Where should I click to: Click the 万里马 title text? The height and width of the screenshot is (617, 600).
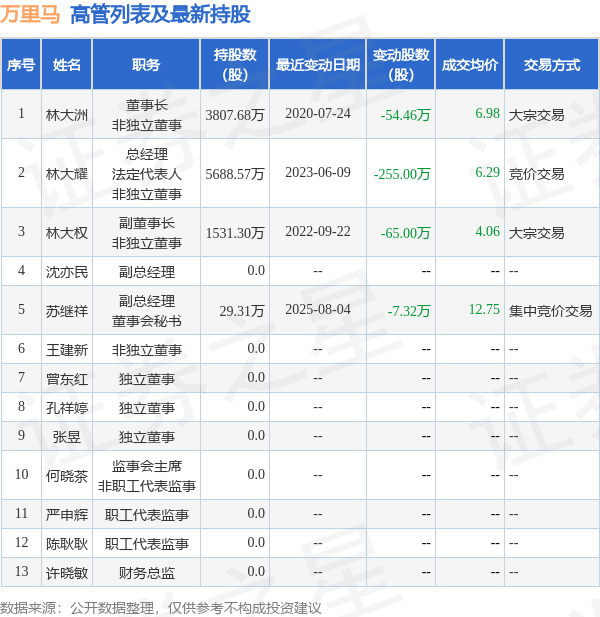click(30, 15)
